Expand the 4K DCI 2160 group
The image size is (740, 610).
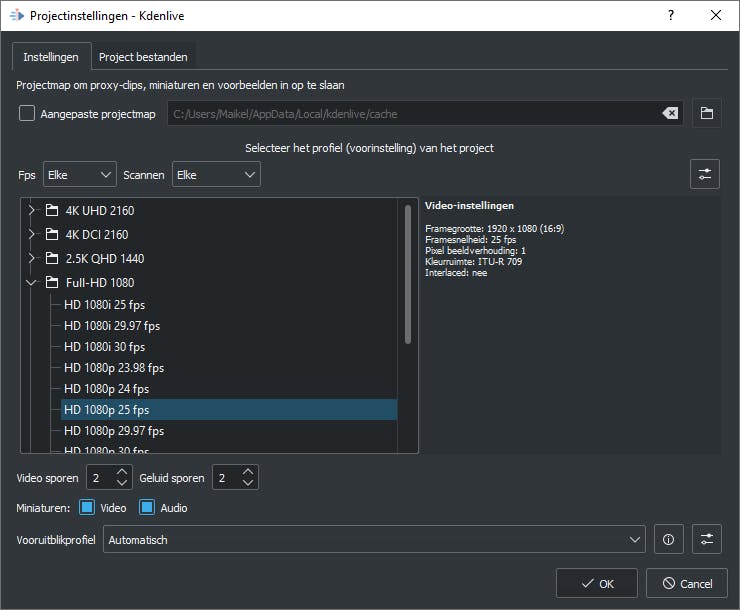tap(31, 234)
